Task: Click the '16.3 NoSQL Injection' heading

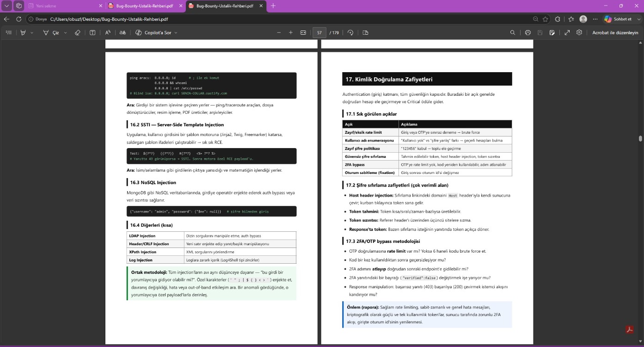Action: click(x=153, y=182)
